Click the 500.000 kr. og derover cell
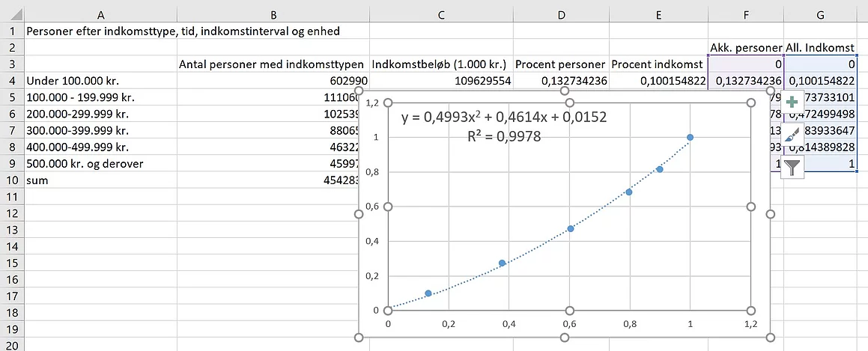 100,164
